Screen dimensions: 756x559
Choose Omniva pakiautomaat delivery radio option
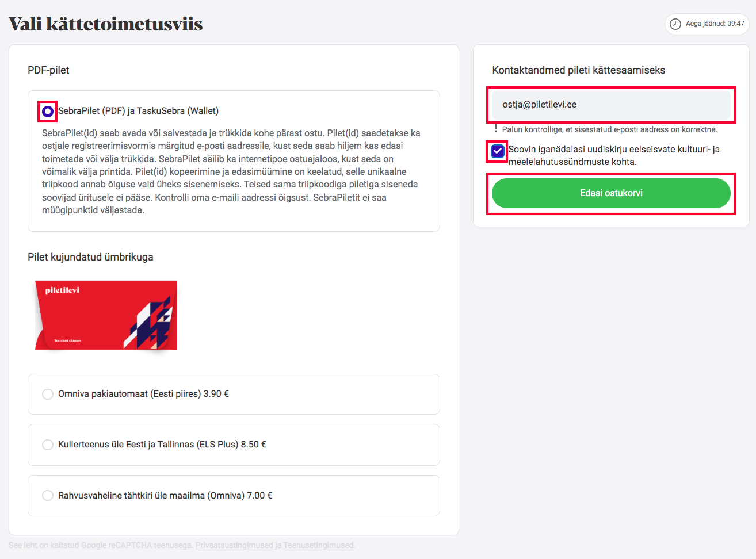[x=48, y=394]
